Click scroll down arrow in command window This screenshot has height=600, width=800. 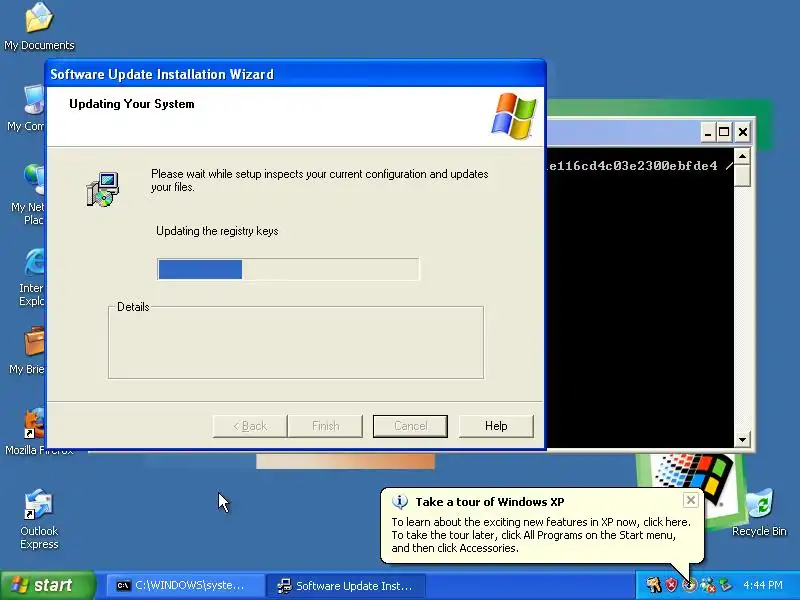click(x=742, y=439)
